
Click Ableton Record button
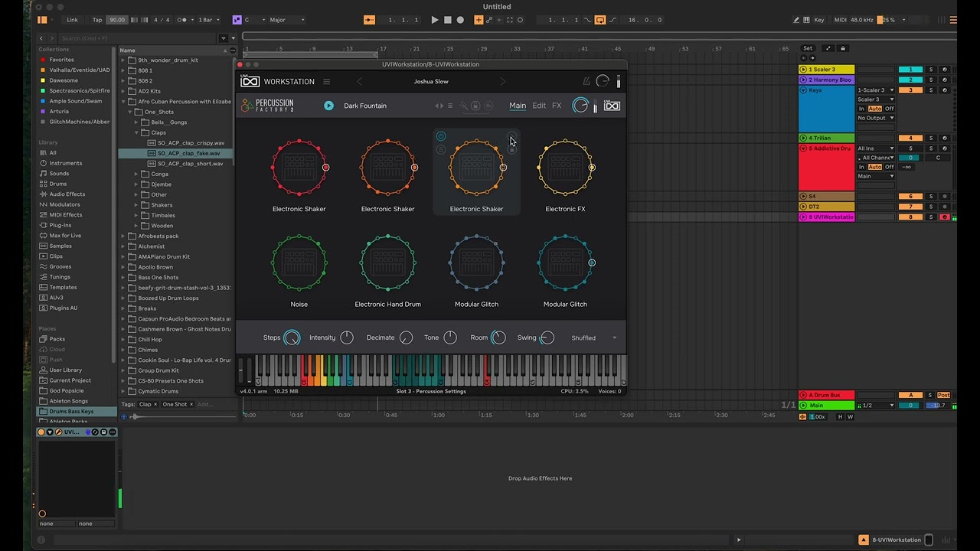(460, 20)
